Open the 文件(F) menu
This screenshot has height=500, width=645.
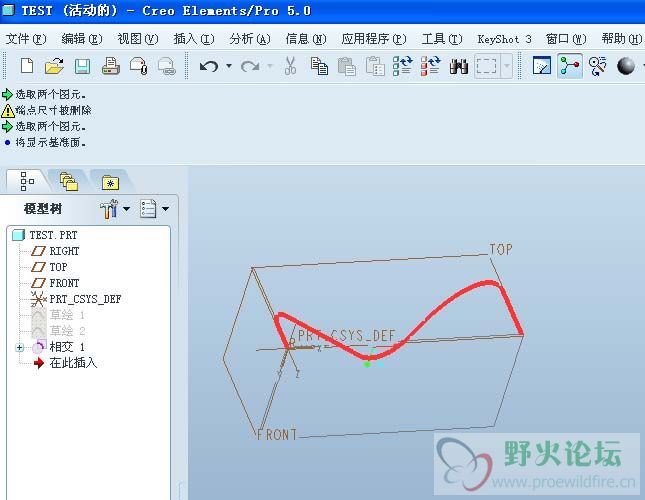26,39
